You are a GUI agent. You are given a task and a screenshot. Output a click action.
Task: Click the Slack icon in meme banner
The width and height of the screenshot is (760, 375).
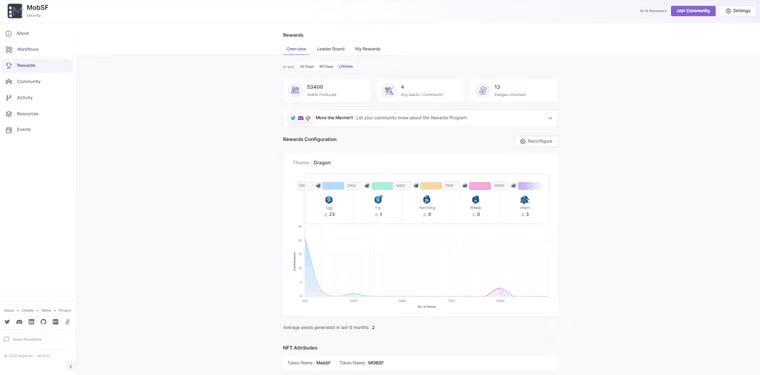tap(308, 118)
